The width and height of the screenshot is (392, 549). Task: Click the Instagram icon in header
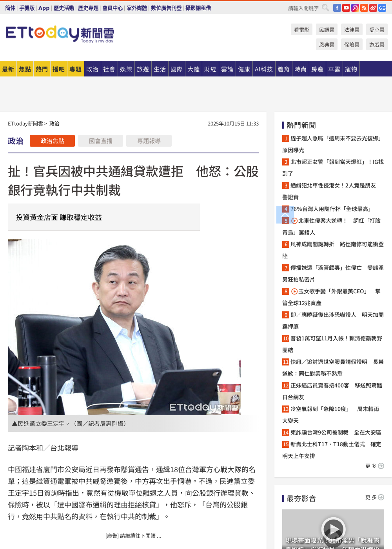pyautogui.click(x=355, y=8)
